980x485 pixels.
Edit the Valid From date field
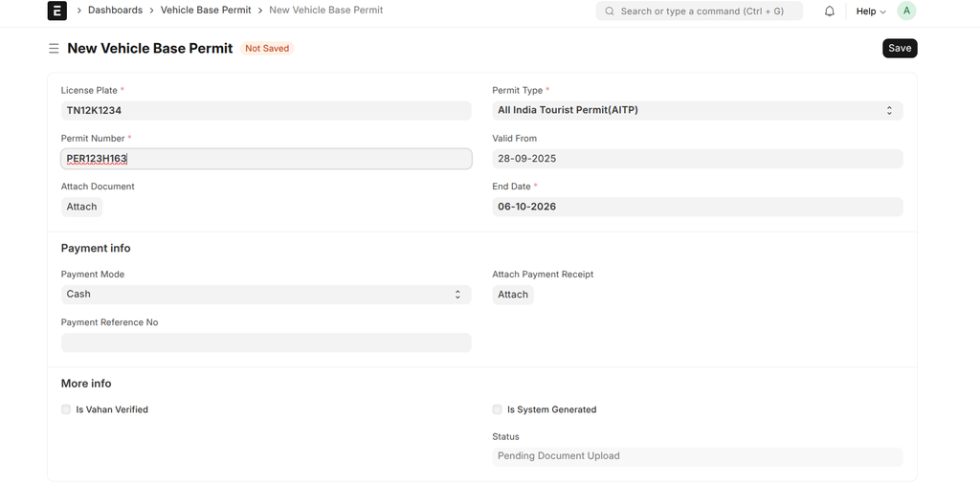(x=697, y=159)
